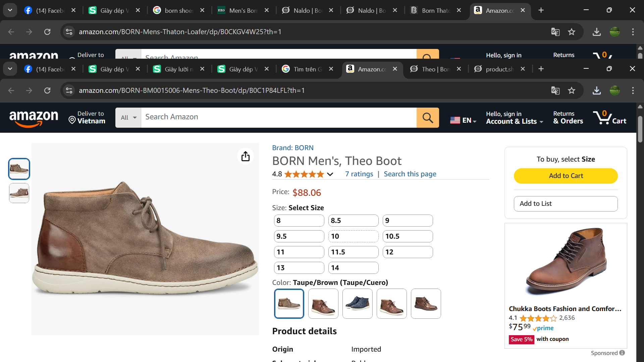Select the second product thumbnail image
Screen dimensions: 644x362
click(x=19, y=193)
